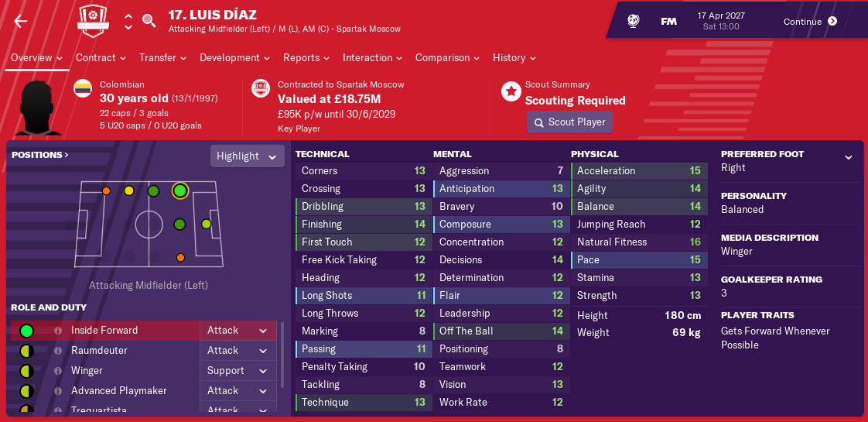This screenshot has height=422, width=868.
Task: Click the Spartak Moscow club badge in header
Action: click(x=93, y=21)
